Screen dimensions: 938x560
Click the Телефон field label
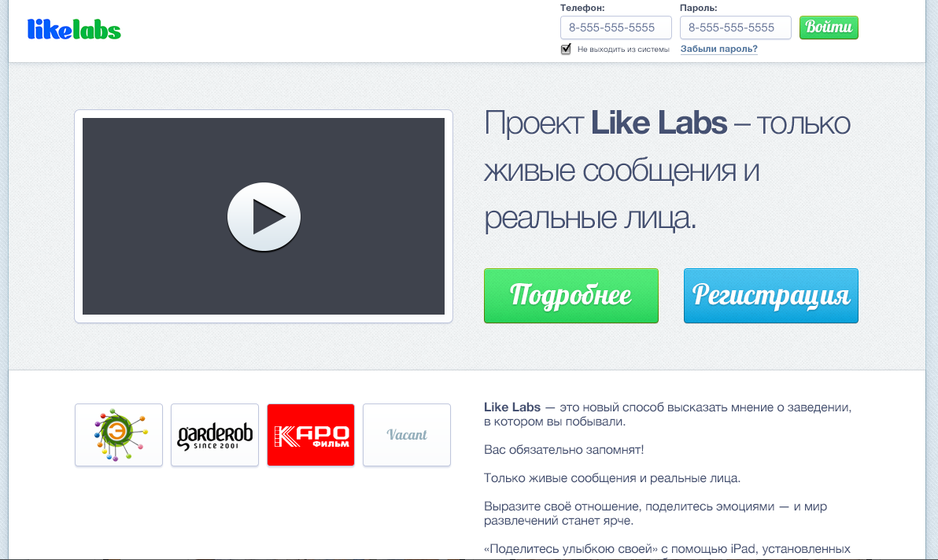[582, 9]
